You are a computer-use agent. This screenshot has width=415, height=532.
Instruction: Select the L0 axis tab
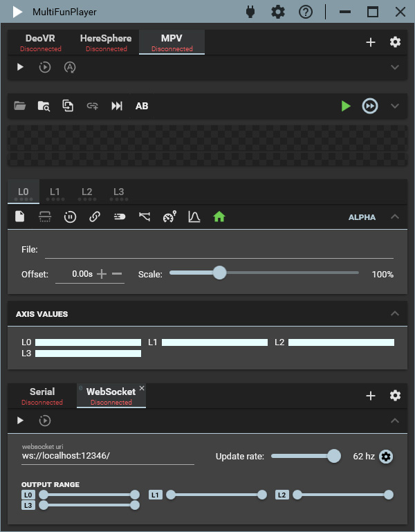click(x=24, y=192)
